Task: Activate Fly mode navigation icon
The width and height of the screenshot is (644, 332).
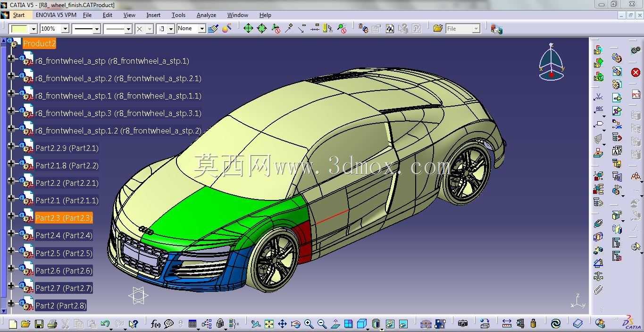Action: point(256,324)
